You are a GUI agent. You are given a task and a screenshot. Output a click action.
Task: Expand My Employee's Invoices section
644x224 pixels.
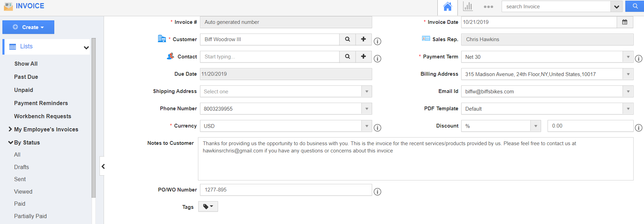(x=10, y=129)
